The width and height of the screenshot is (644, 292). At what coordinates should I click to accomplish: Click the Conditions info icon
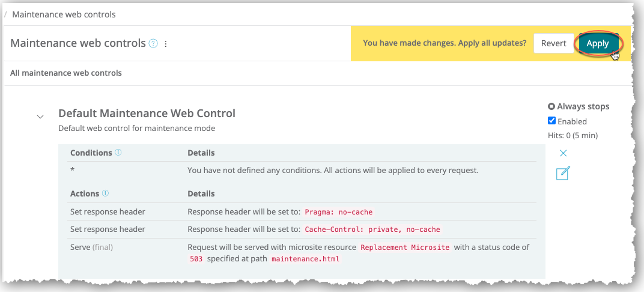point(118,153)
